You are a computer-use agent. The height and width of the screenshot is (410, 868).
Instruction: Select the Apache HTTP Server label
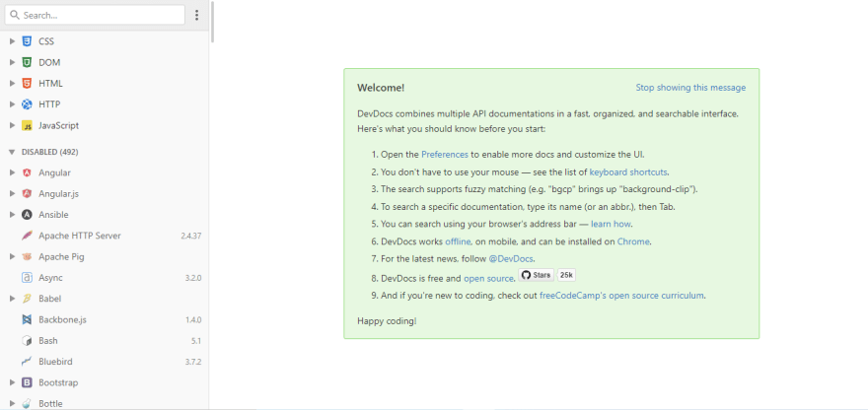(80, 236)
